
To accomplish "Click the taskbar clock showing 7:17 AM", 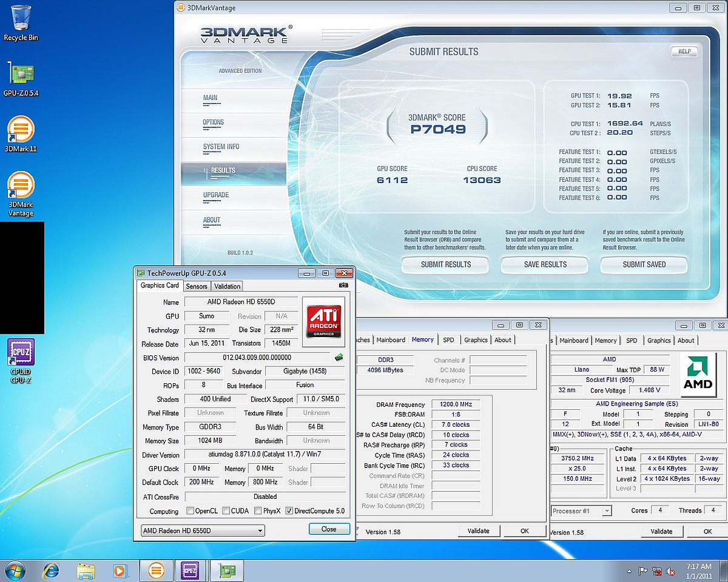I will click(700, 571).
